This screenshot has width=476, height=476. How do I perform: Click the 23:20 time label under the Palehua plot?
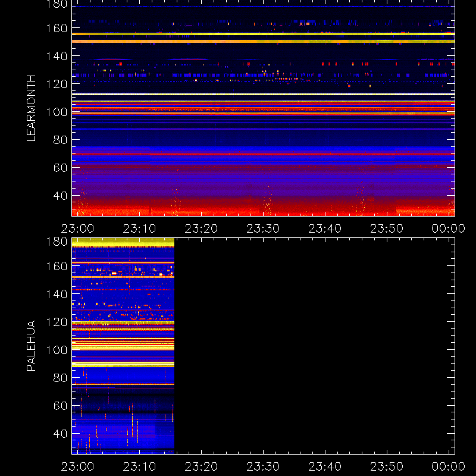[201, 466]
